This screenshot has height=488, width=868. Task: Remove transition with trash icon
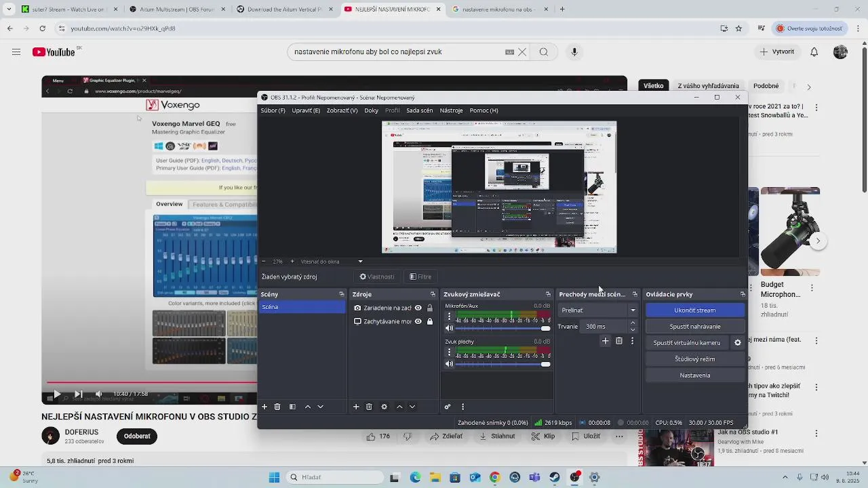click(x=619, y=341)
